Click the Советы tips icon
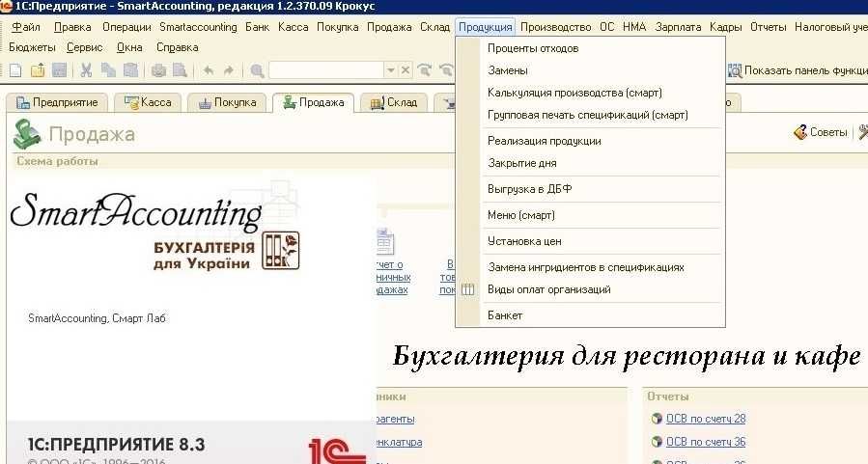This screenshot has width=868, height=464. (x=800, y=132)
